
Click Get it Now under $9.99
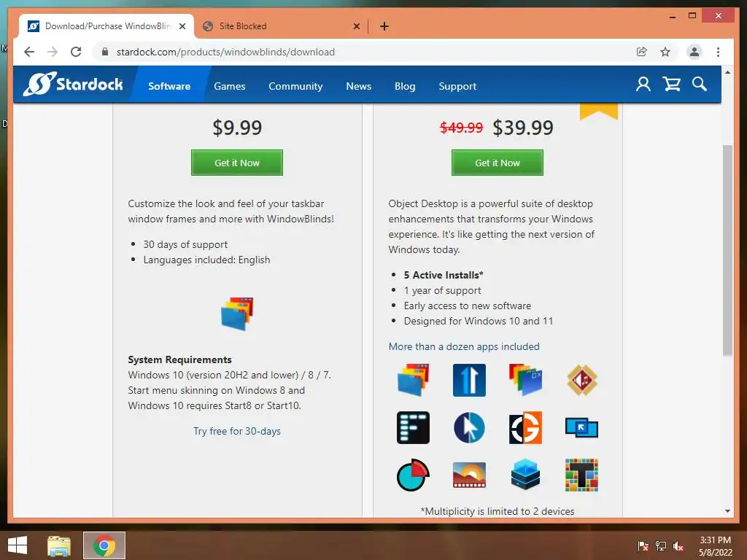pyautogui.click(x=237, y=163)
